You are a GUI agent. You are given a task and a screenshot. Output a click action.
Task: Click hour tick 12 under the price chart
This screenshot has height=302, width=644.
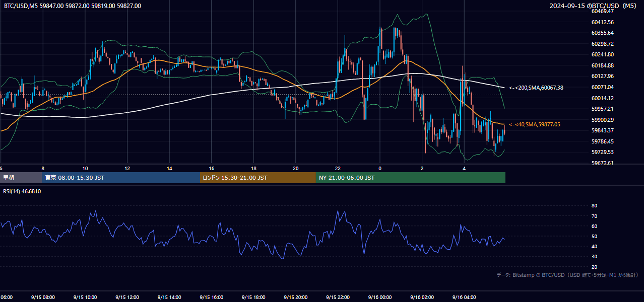point(127,169)
